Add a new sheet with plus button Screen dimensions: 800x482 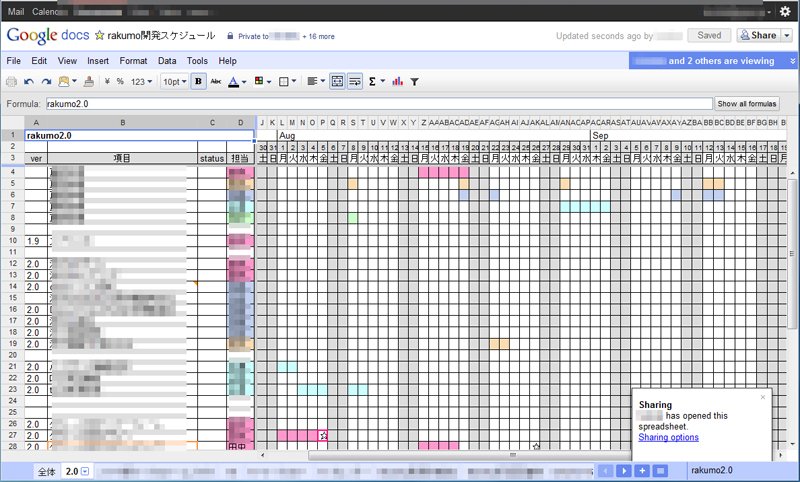tap(642, 471)
